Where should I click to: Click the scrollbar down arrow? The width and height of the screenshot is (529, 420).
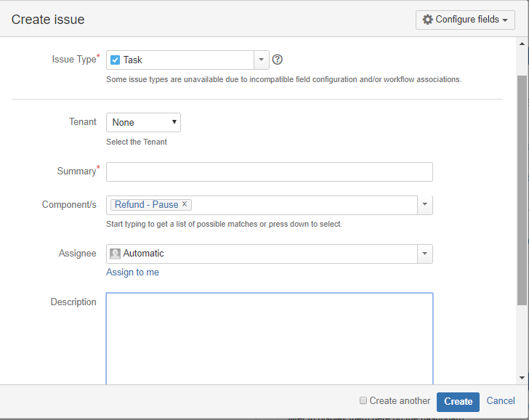522,378
